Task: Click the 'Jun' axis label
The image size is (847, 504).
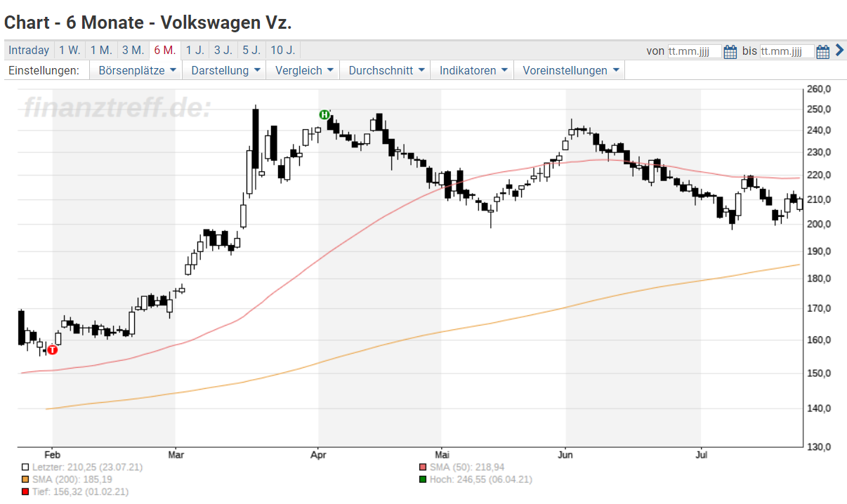Action: 566,455
